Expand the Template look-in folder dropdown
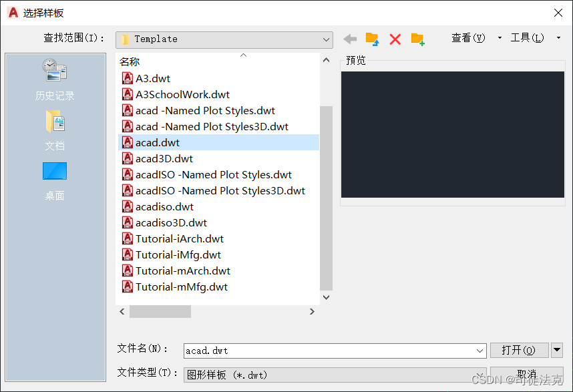The width and height of the screenshot is (573, 392). click(x=326, y=39)
